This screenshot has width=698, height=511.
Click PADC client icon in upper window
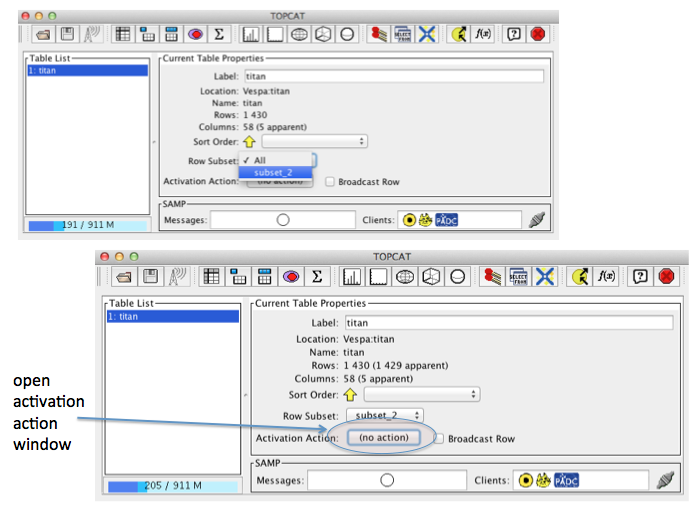[x=446, y=220]
